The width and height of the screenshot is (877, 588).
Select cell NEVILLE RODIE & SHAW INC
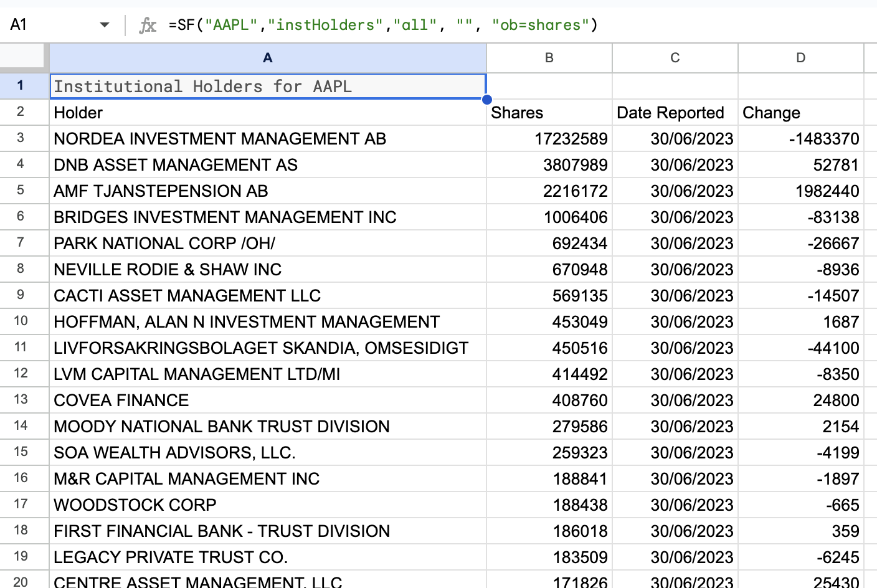point(268,270)
